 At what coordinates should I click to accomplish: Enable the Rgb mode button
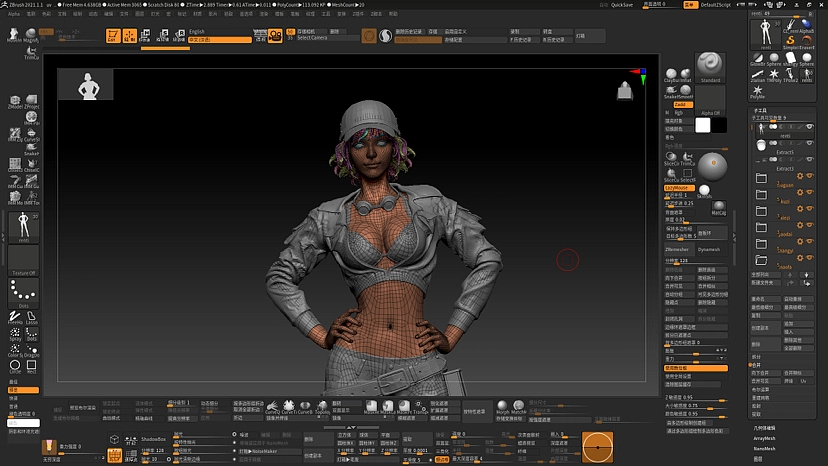click(679, 113)
